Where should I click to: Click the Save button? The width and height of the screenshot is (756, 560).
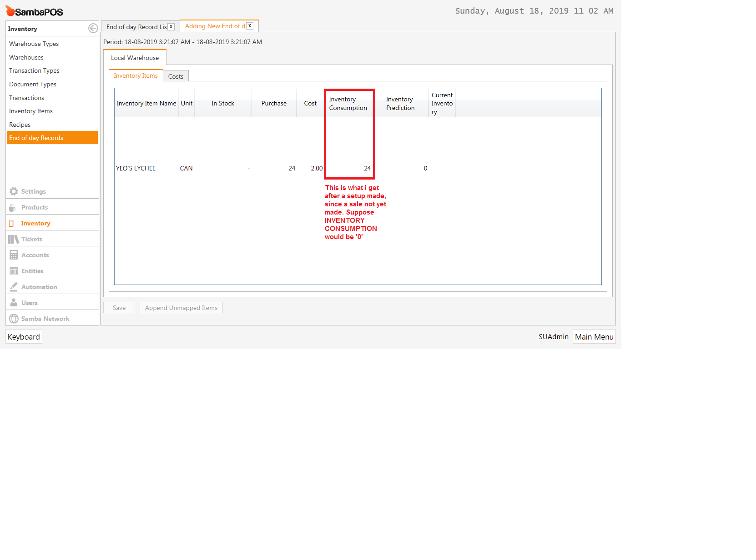119,307
